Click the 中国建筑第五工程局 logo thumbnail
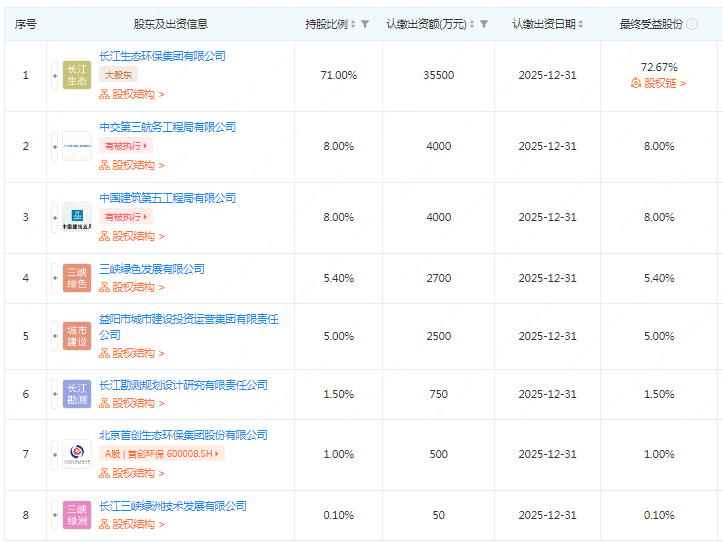This screenshot has height=543, width=723. 77,217
